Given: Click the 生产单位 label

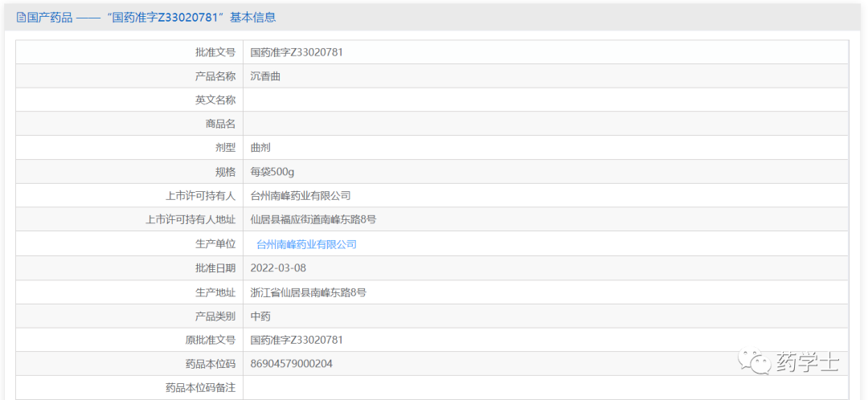Looking at the screenshot, I should (x=216, y=244).
